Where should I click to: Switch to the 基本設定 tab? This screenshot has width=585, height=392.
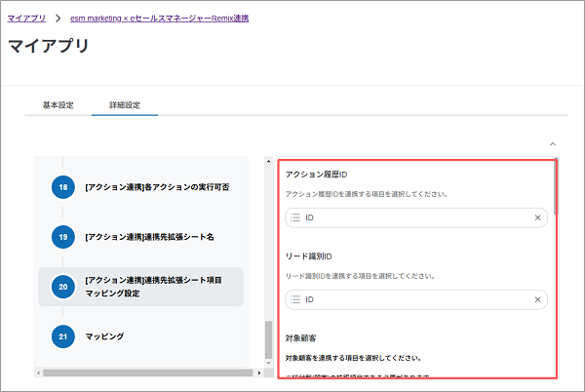pyautogui.click(x=58, y=105)
